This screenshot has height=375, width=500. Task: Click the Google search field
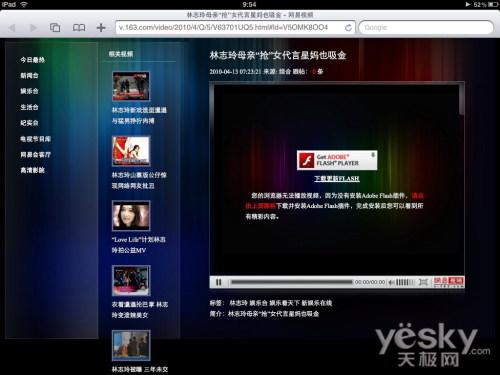[426, 27]
